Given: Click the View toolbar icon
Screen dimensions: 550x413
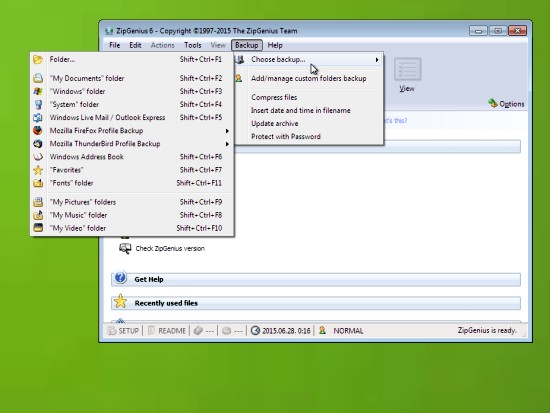Looking at the screenshot, I should coord(407,69).
